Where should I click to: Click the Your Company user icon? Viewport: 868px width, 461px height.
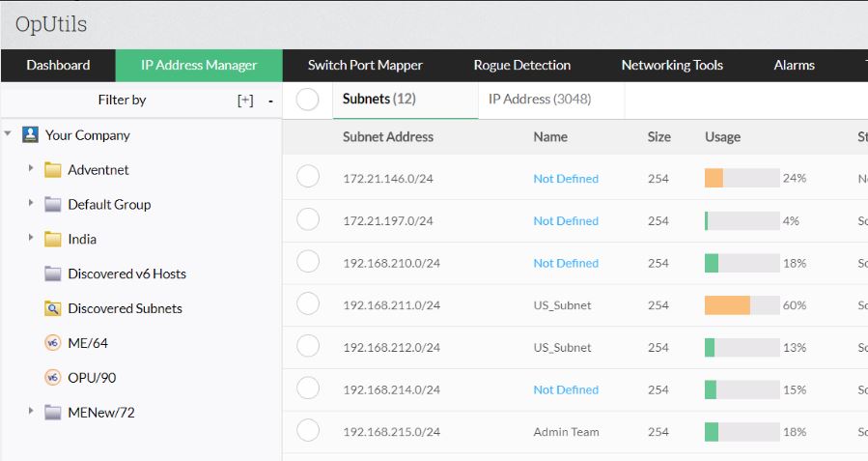[x=30, y=134]
